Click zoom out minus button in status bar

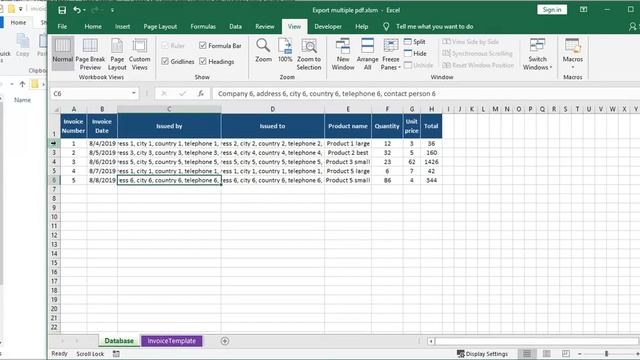pyautogui.click(x=580, y=354)
